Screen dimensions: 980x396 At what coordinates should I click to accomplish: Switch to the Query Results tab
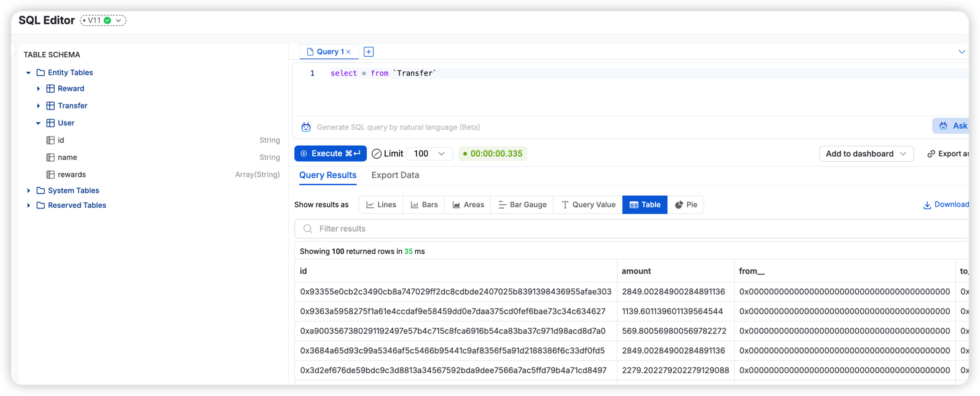point(327,175)
